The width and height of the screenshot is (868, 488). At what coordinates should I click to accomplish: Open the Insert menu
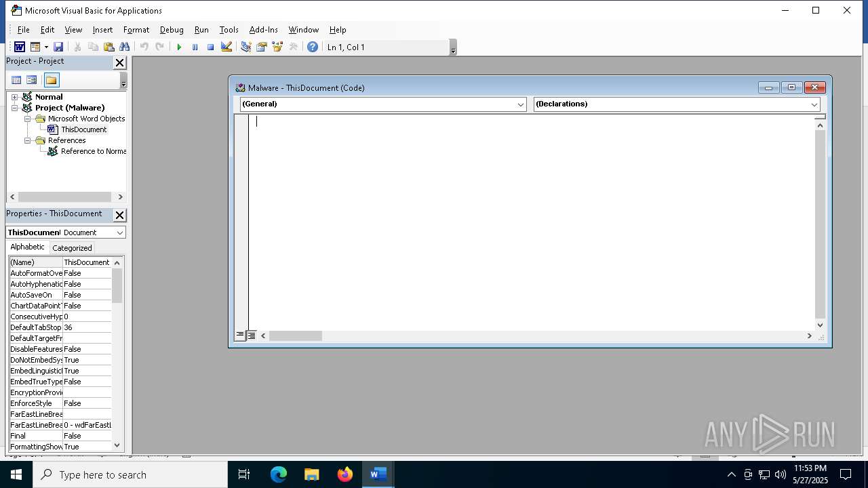click(x=102, y=30)
